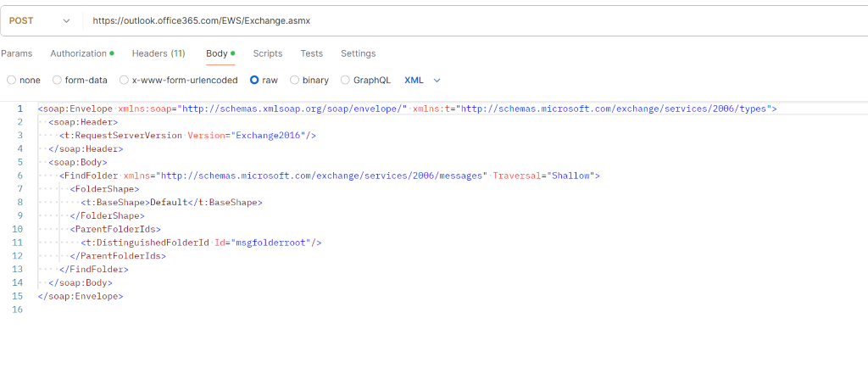Click the chevron next to XML
Image resolution: width=868 pixels, height=374 pixels.
click(437, 81)
